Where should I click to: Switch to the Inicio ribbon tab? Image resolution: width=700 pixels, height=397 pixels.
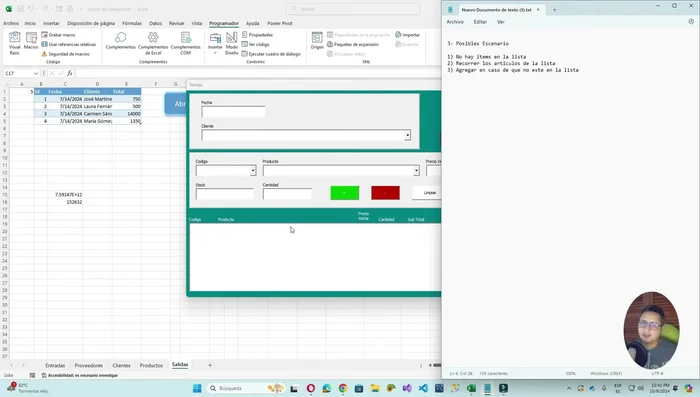(x=30, y=23)
